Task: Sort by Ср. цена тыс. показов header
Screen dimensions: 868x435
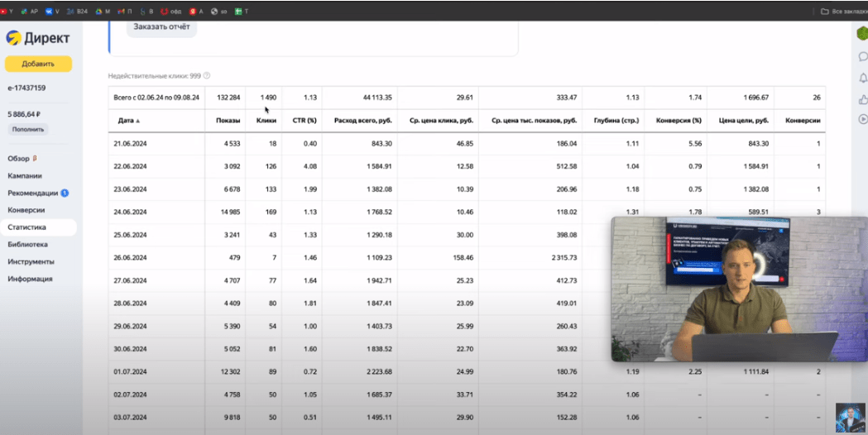Action: tap(535, 121)
